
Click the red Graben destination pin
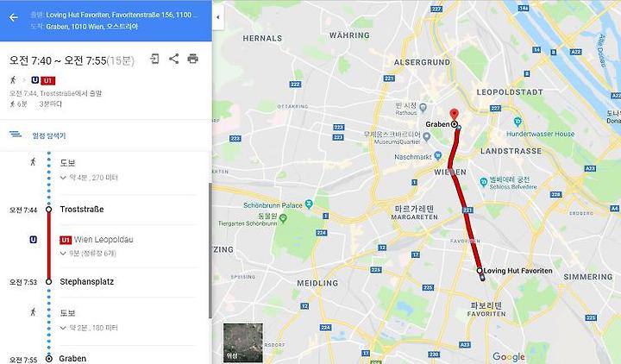pyautogui.click(x=455, y=115)
